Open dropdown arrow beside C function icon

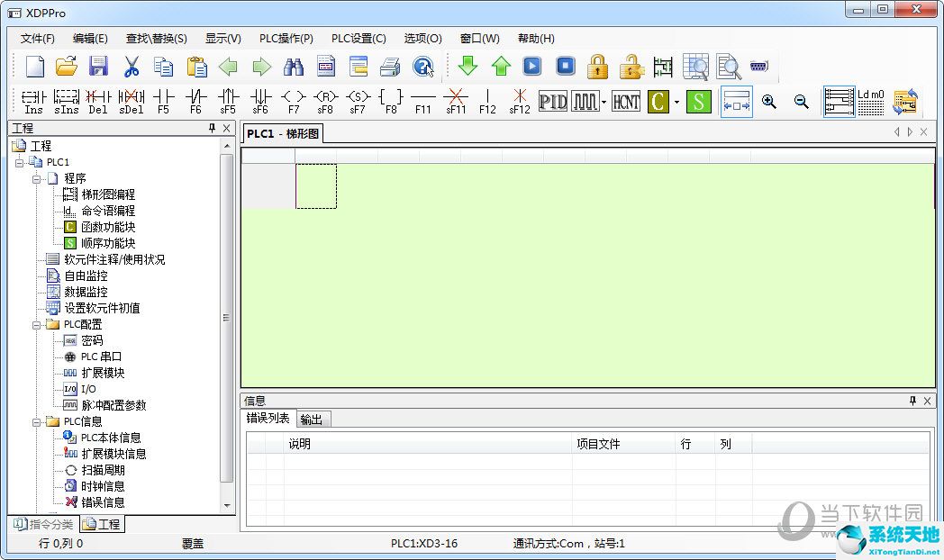tap(676, 102)
